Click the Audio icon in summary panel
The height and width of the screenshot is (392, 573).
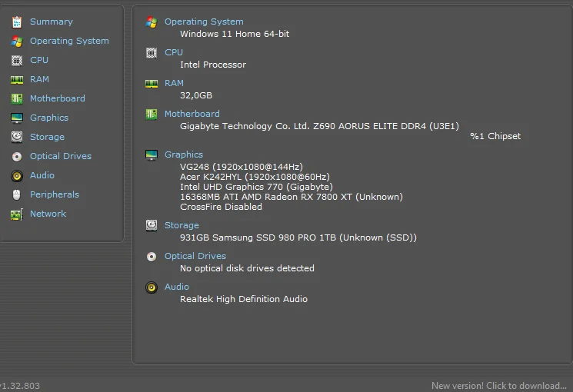click(152, 287)
